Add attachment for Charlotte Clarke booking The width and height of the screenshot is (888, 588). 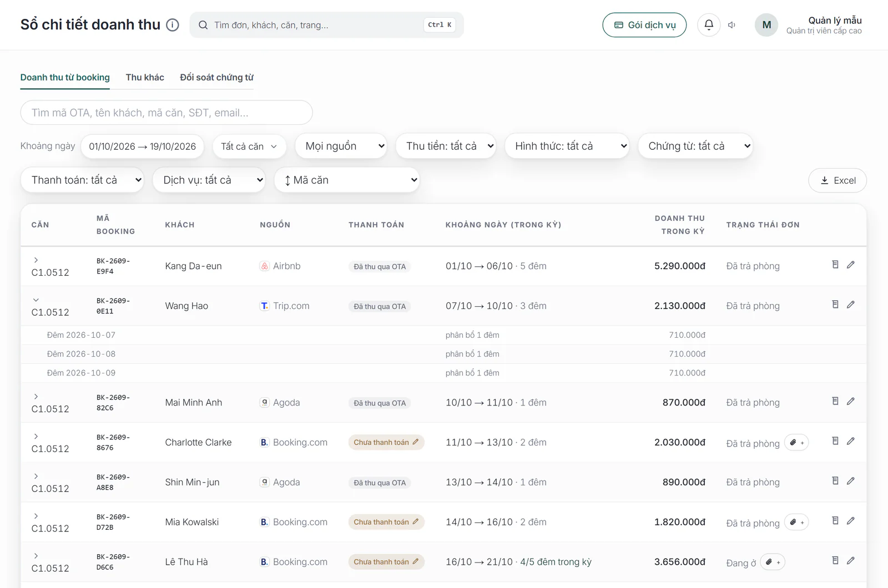tap(796, 443)
